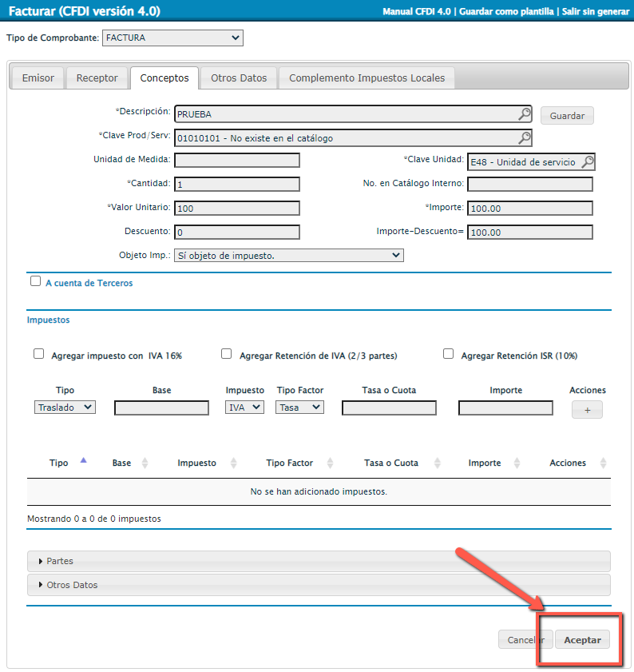Viewport: 634px width, 672px height.
Task: Check Agregar Retención de IVA (2/3 partes)
Action: [226, 354]
